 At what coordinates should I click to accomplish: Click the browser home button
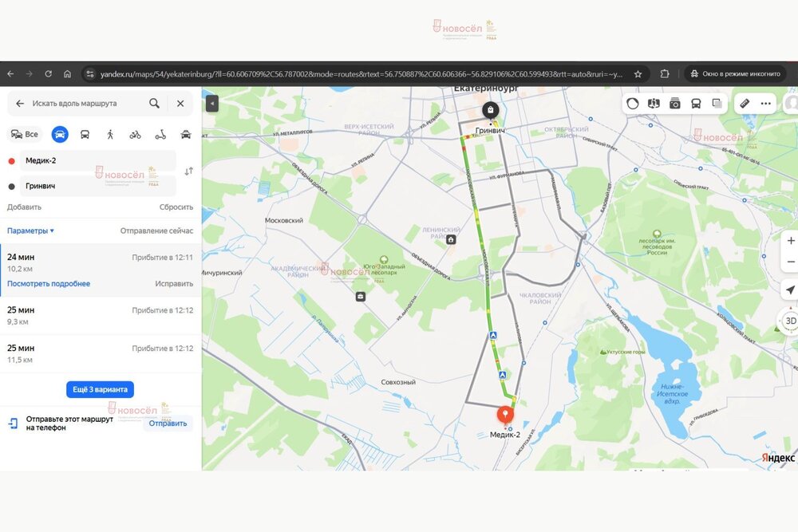(x=67, y=73)
